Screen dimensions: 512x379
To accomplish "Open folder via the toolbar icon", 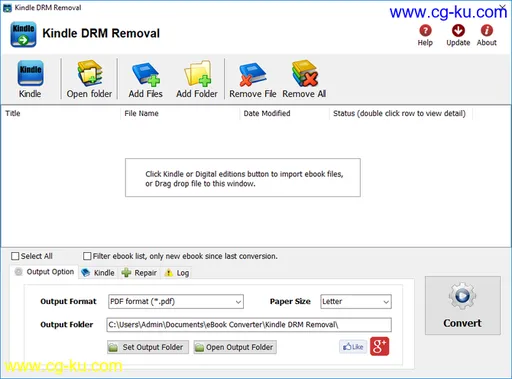I will point(89,73).
